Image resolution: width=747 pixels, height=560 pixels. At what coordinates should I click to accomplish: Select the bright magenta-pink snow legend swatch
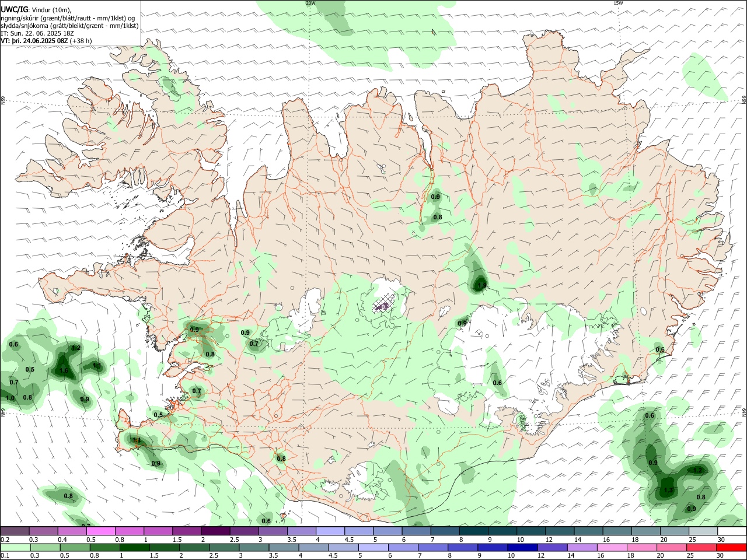click(x=100, y=531)
